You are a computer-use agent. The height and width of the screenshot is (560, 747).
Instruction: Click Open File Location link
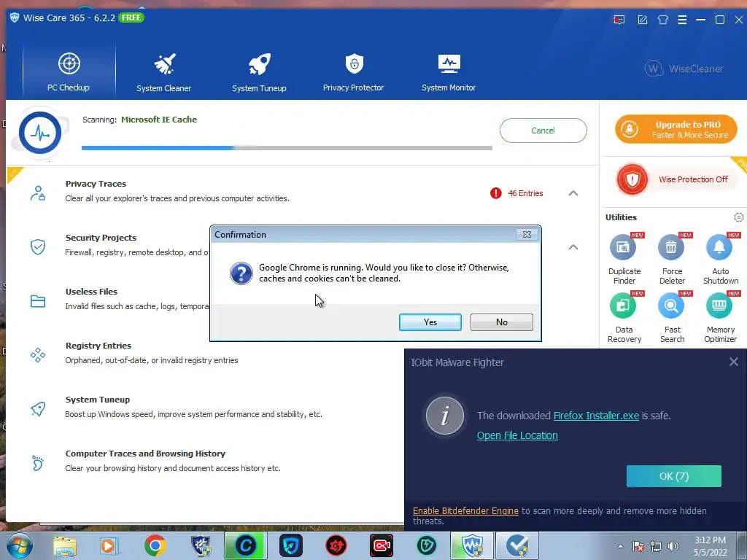tap(517, 436)
